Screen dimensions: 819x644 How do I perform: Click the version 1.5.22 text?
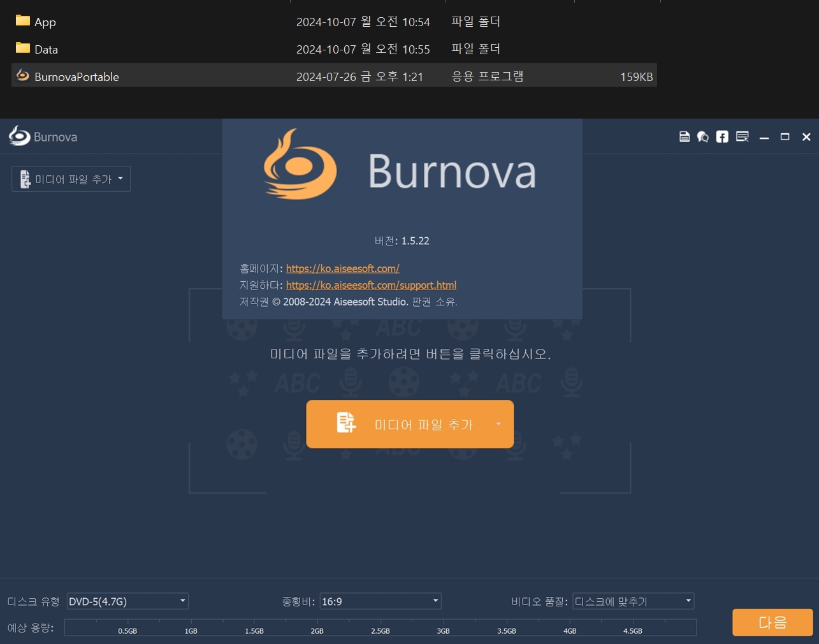point(402,241)
